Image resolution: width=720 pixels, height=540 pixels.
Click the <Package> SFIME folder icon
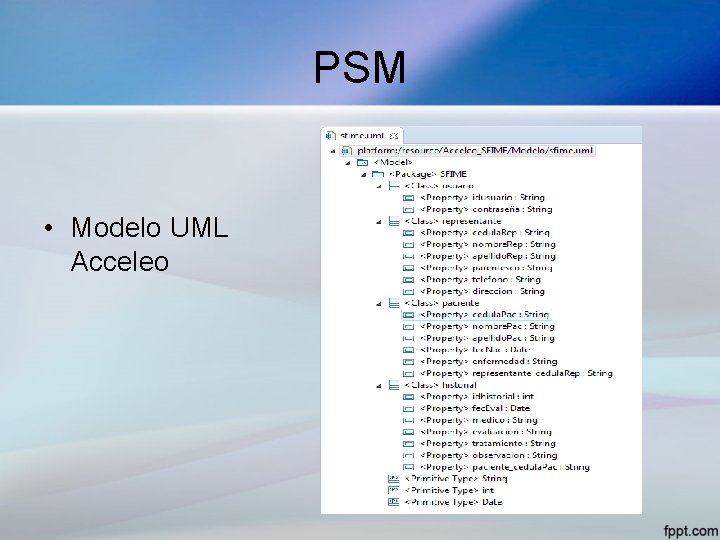coord(377,174)
